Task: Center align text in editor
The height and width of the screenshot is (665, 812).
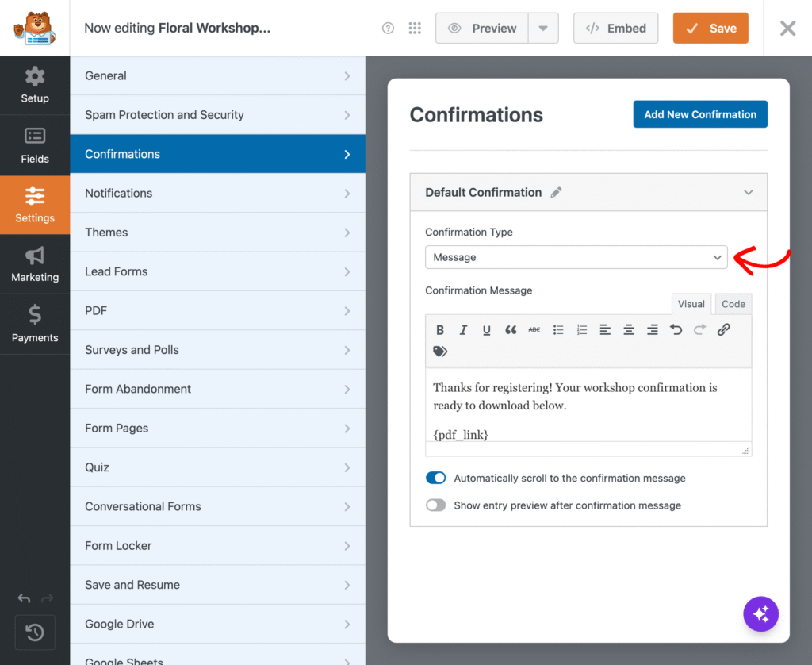Action: tap(629, 329)
